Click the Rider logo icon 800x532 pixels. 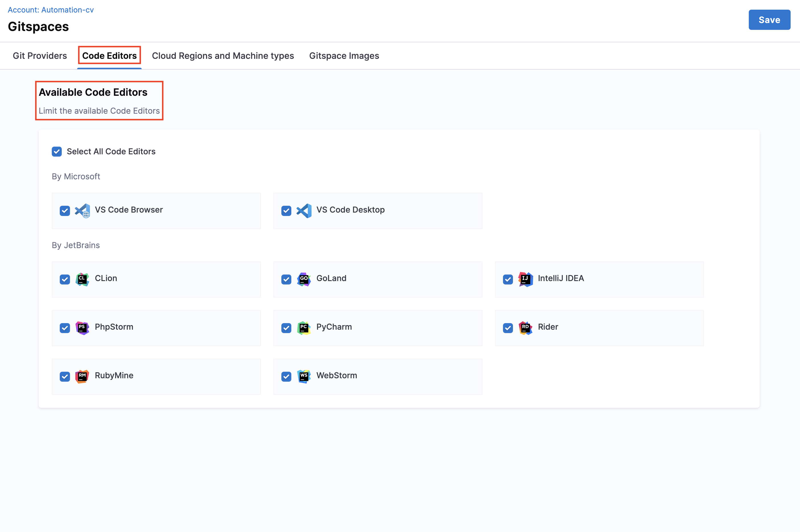coord(525,328)
